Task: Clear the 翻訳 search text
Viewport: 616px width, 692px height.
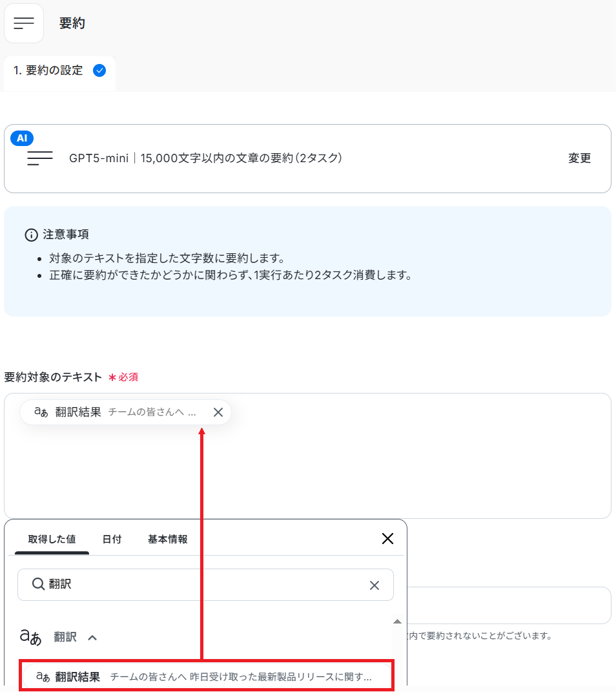Action: (x=375, y=585)
